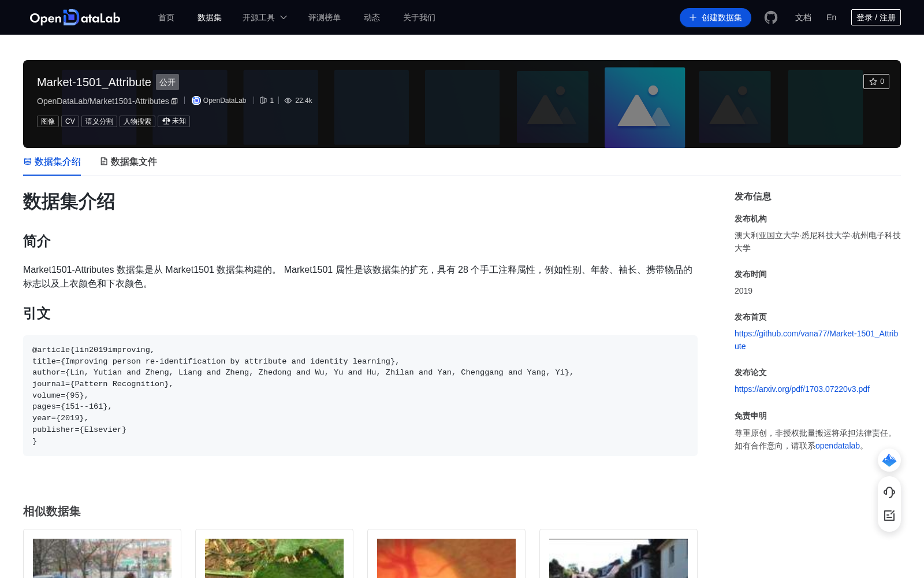Click the 相似数据集 heading

pyautogui.click(x=52, y=511)
